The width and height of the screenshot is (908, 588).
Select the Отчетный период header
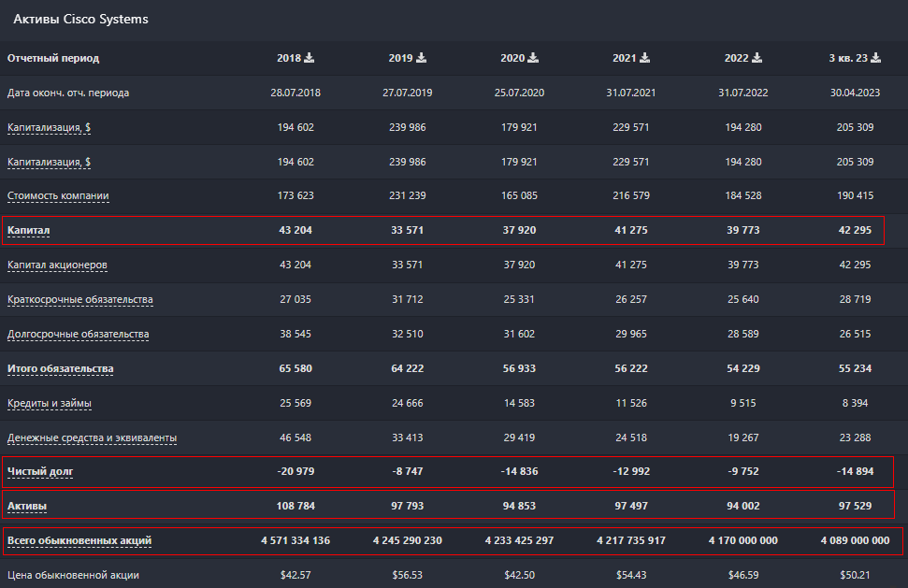pos(53,58)
